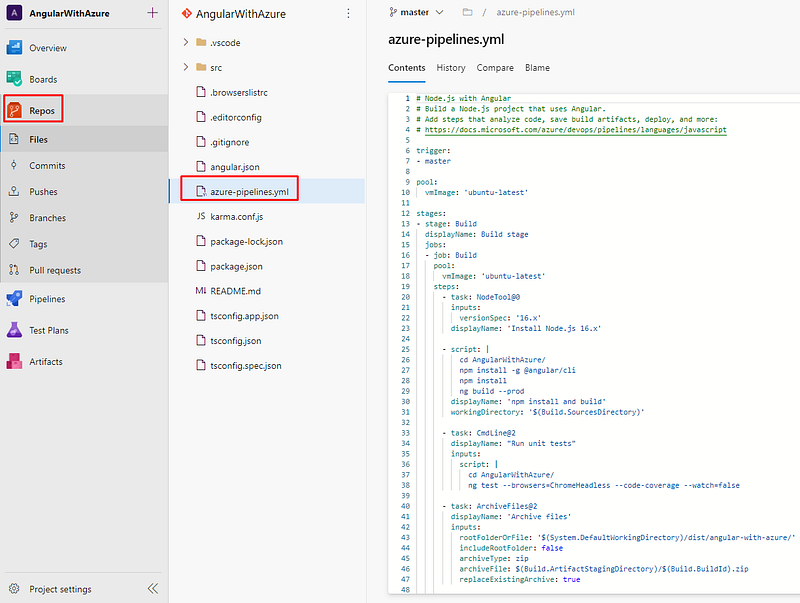
Task: Open the Test Plans flask icon
Action: pos(14,330)
